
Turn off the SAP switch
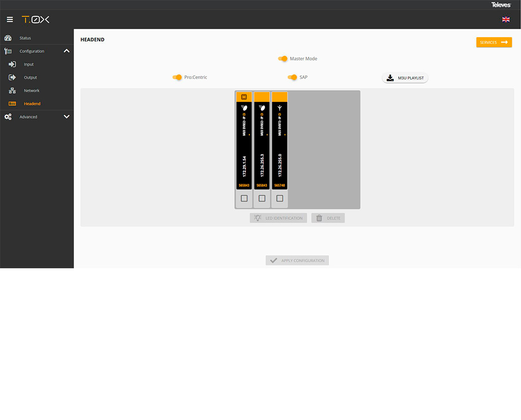(293, 77)
